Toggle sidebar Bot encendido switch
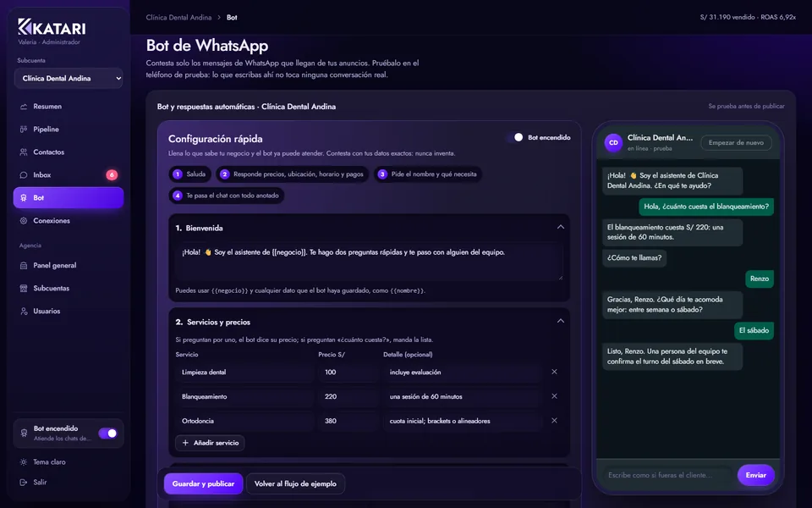Image resolution: width=812 pixels, height=508 pixels. coord(107,433)
